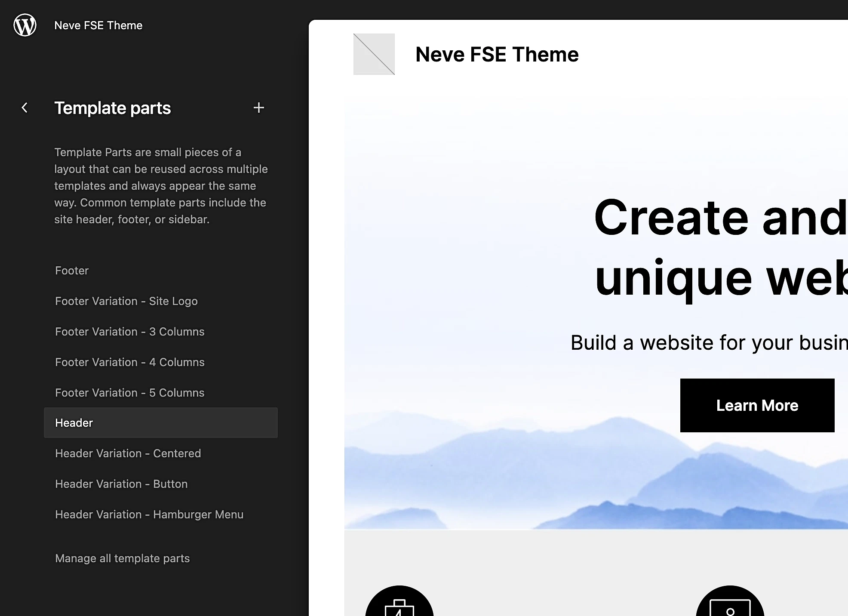848x616 pixels.
Task: Click Manage all template parts link
Action: tap(123, 559)
